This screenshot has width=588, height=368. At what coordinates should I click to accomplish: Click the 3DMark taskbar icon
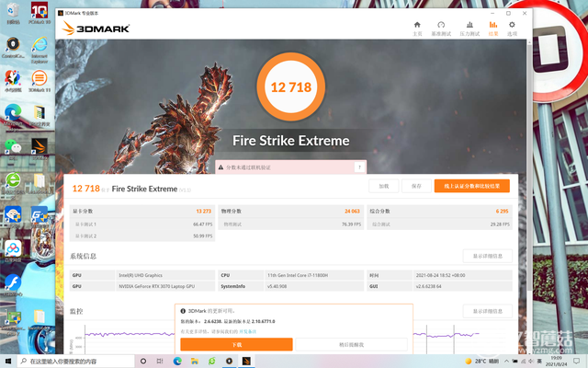246,362
